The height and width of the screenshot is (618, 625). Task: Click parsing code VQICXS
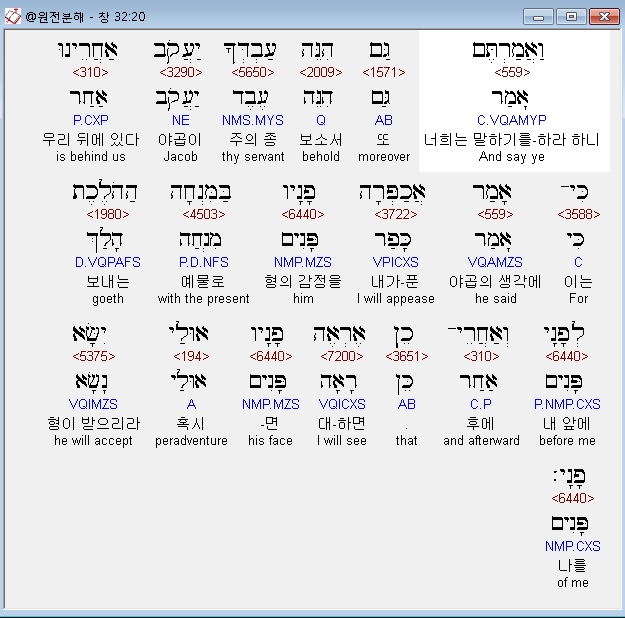coord(342,404)
